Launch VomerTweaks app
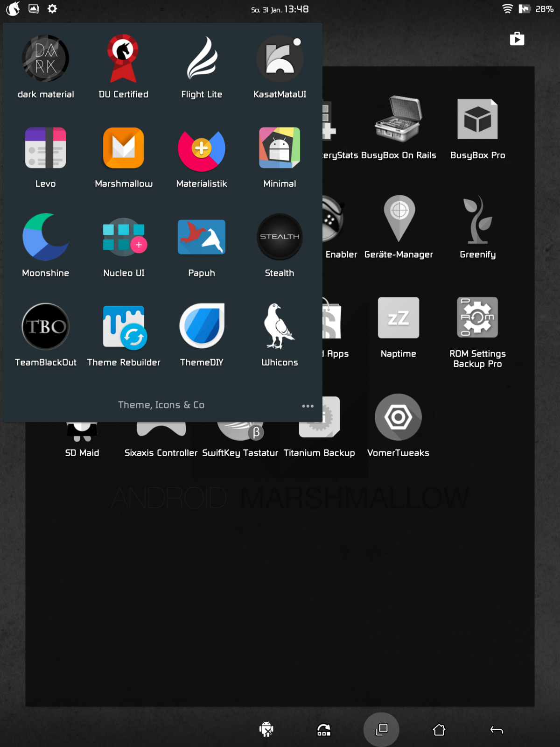The width and height of the screenshot is (560, 747). [x=398, y=417]
